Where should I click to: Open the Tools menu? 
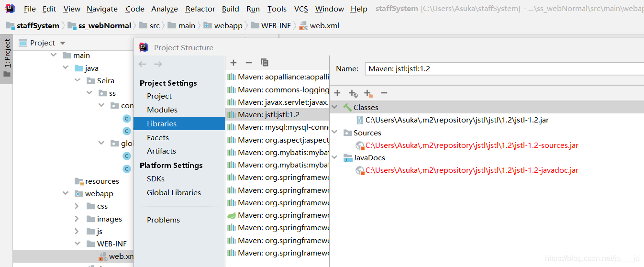click(x=277, y=9)
